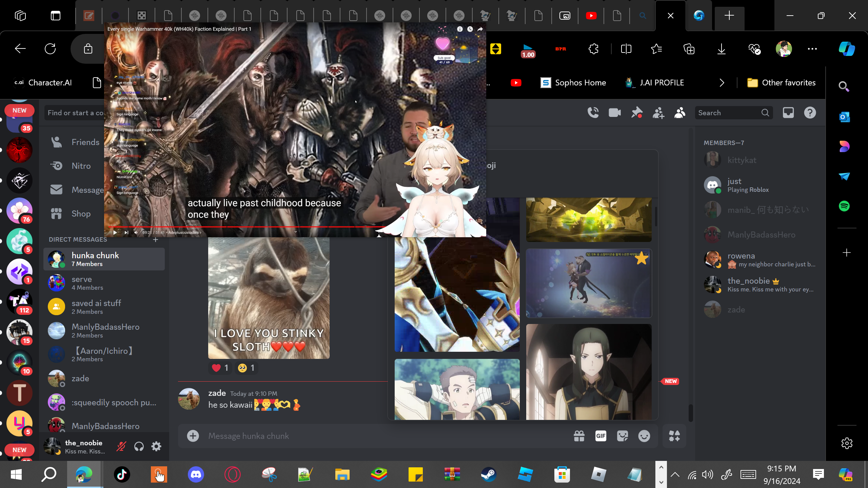
Task: Open Steam from the taskbar
Action: pos(489,474)
